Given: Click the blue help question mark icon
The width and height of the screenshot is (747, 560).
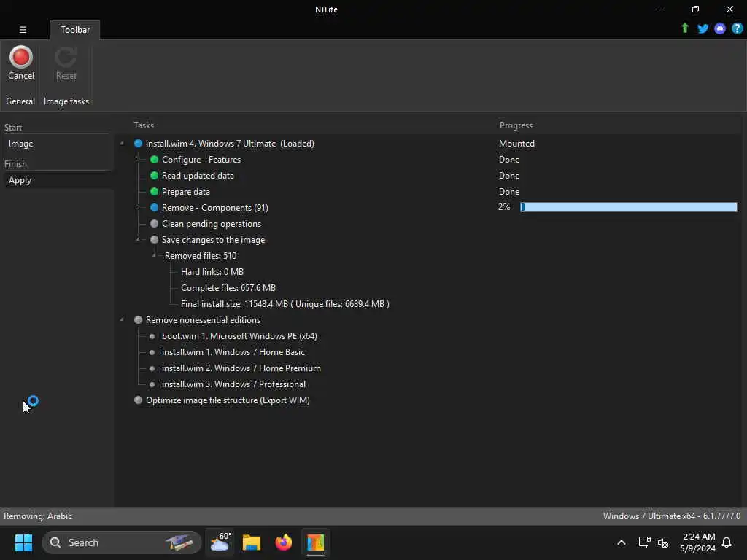Looking at the screenshot, I should [x=737, y=28].
